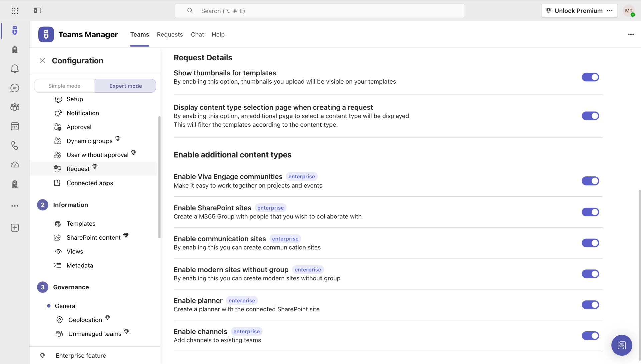
Task: Toggle Display content type selection page
Action: coord(590,116)
